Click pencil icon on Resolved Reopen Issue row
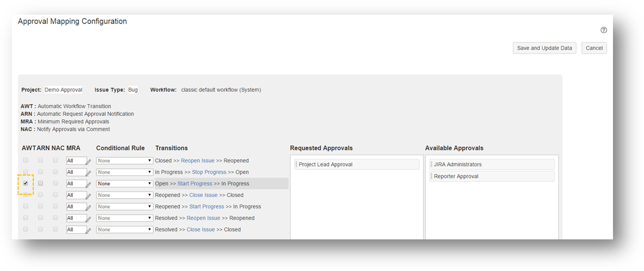 (89, 218)
